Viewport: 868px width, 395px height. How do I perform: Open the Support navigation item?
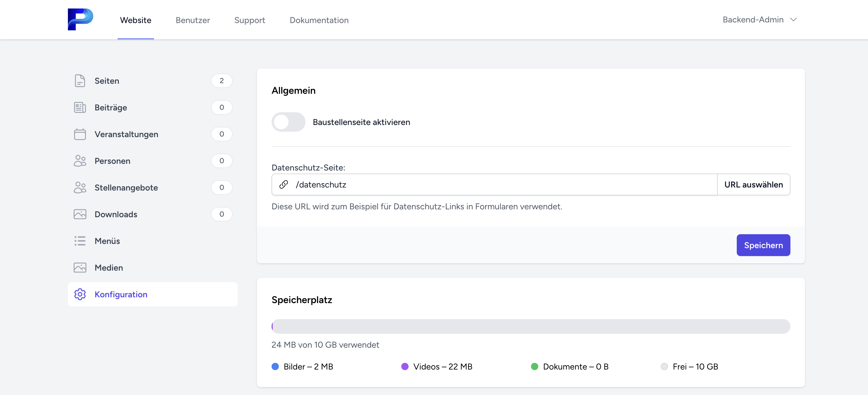[x=249, y=20]
